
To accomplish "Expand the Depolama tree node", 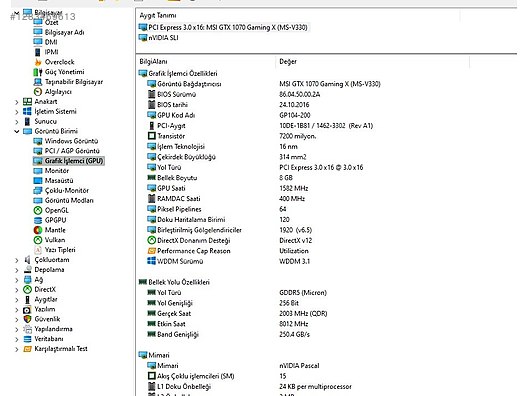I will click(16, 270).
